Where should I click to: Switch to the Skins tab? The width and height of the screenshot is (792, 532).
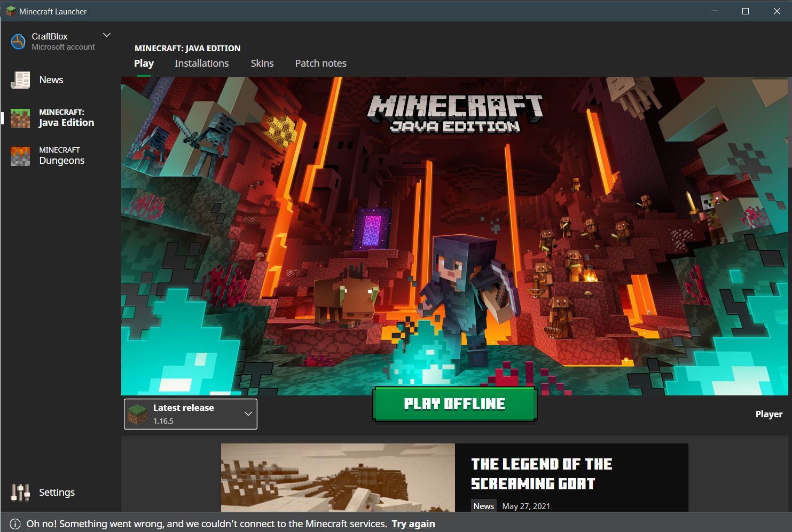(262, 63)
